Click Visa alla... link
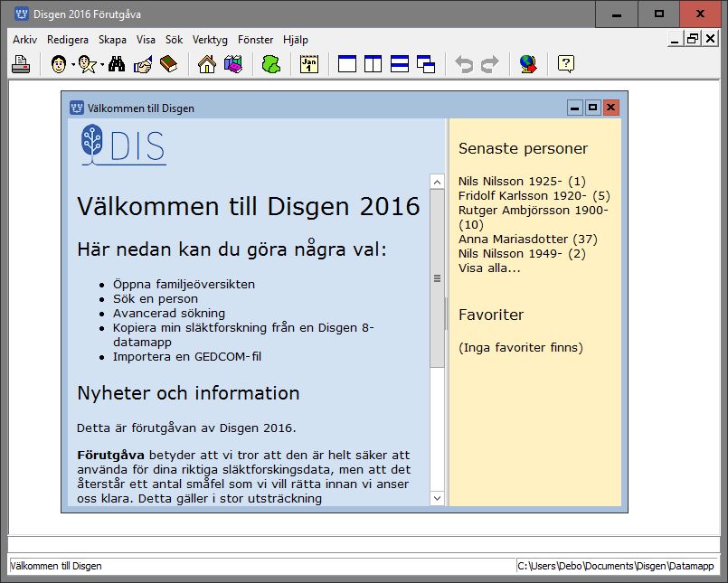This screenshot has height=583, width=728. tap(489, 268)
